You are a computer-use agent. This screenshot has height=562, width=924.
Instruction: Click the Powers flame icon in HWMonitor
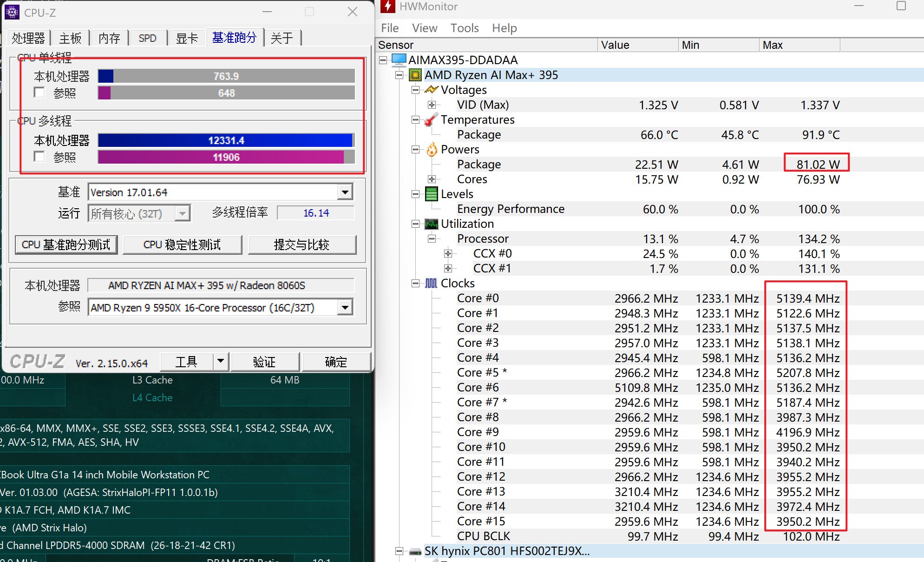[431, 149]
